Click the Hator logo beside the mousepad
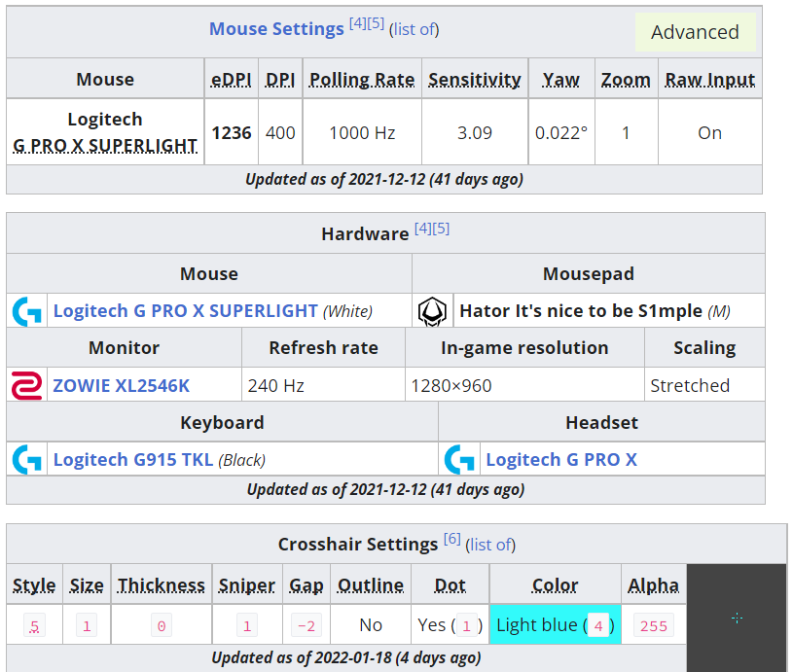The width and height of the screenshot is (793, 672). 431,311
